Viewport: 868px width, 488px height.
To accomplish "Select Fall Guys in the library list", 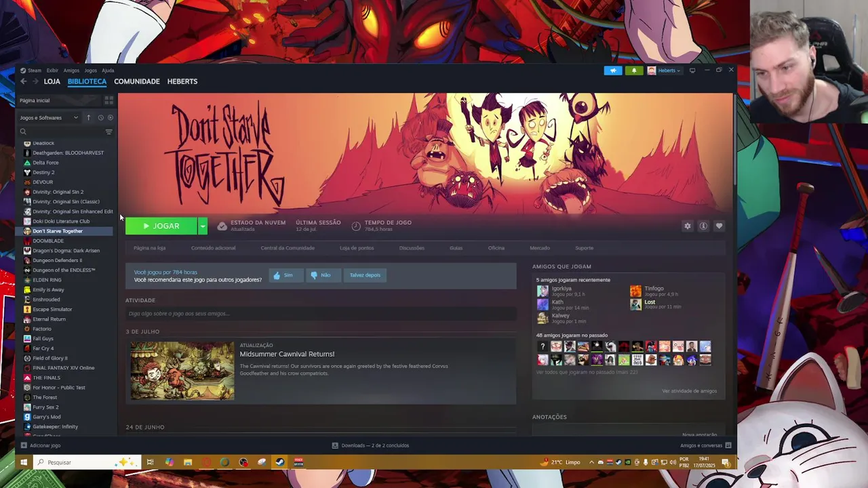I will click(43, 339).
